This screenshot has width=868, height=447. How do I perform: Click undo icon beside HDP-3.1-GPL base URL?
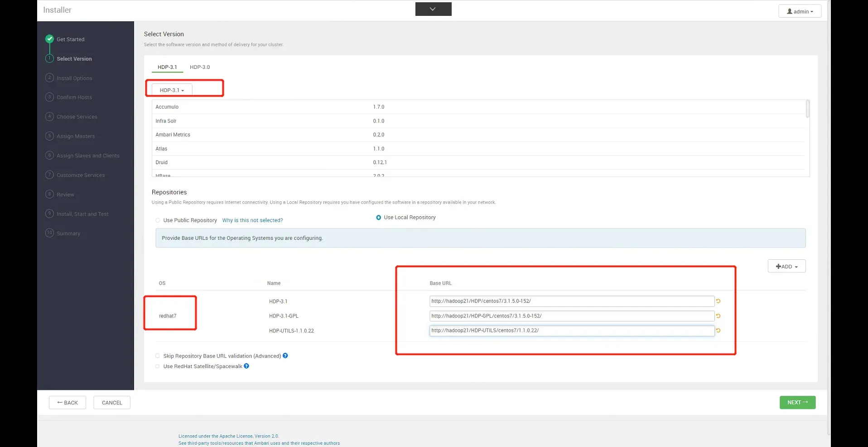coord(718,316)
